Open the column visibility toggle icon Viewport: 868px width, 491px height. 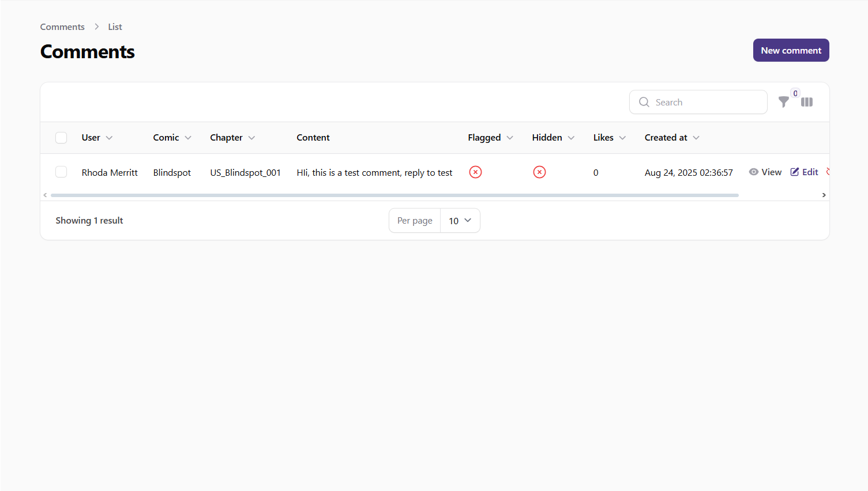[x=806, y=102]
